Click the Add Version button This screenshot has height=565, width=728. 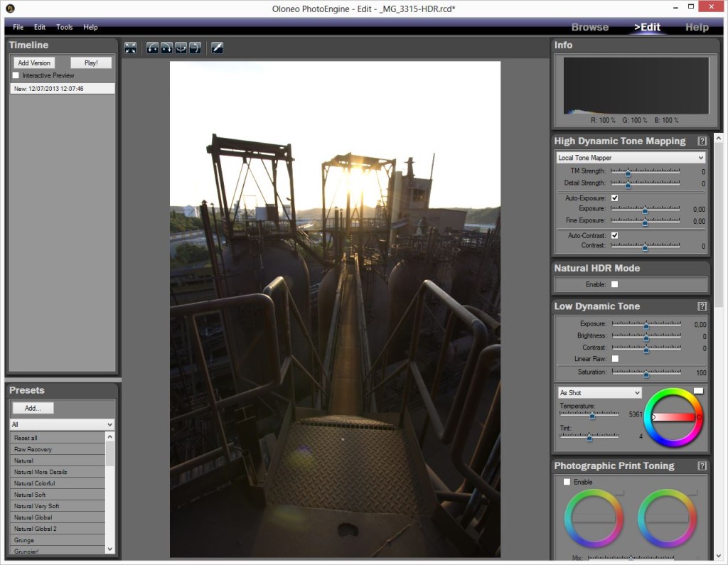tap(33, 63)
